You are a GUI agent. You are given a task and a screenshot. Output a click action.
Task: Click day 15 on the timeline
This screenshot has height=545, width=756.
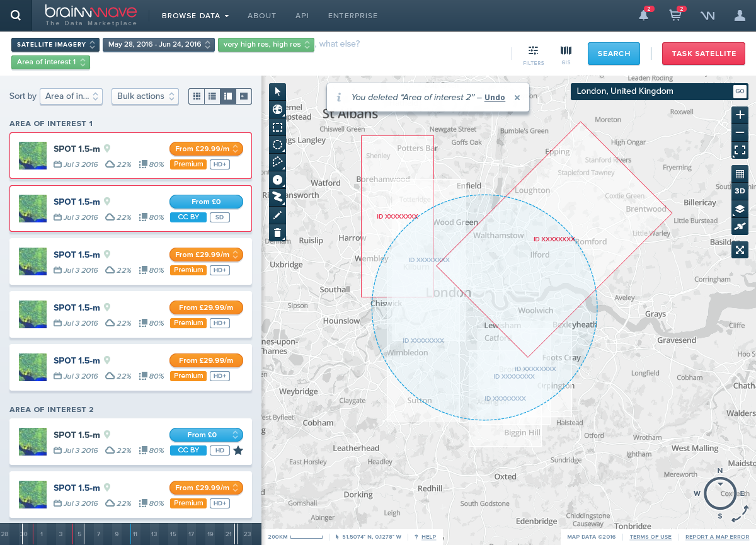[x=172, y=534]
